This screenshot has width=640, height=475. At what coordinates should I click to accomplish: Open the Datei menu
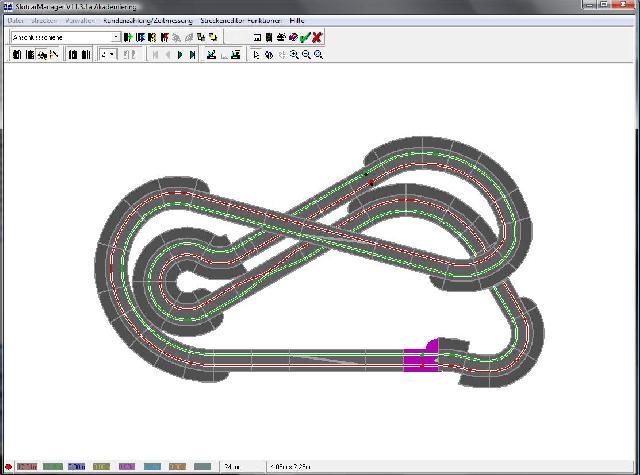(x=15, y=20)
